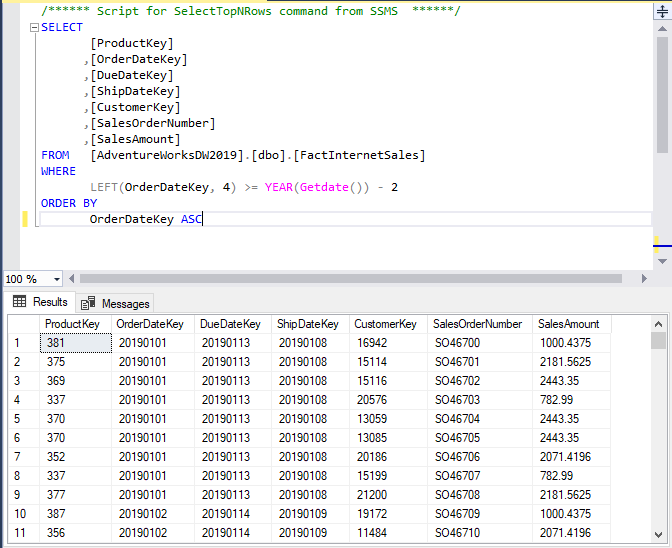Click ProductKey cell 381

(x=75, y=343)
